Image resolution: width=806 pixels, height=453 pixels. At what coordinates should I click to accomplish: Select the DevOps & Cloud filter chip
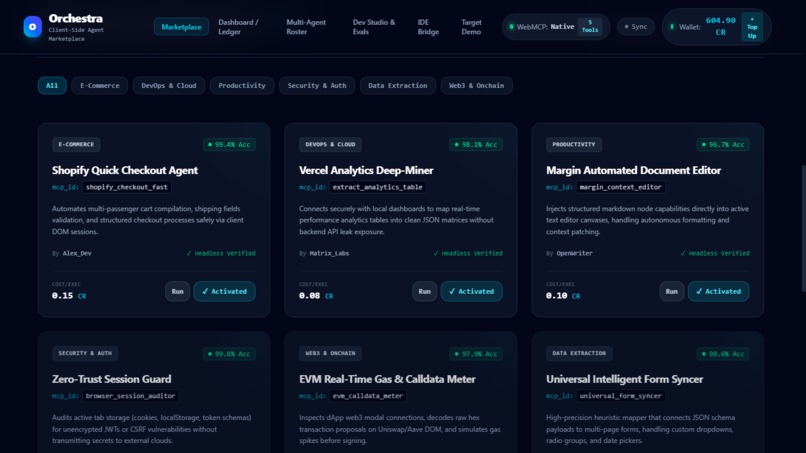tap(169, 85)
